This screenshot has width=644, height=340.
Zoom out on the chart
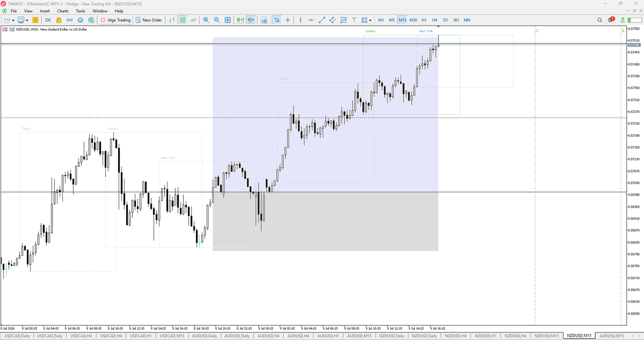pyautogui.click(x=217, y=20)
